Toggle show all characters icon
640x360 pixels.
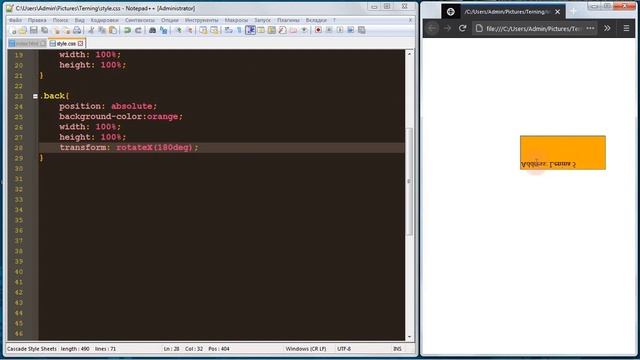click(x=239, y=30)
